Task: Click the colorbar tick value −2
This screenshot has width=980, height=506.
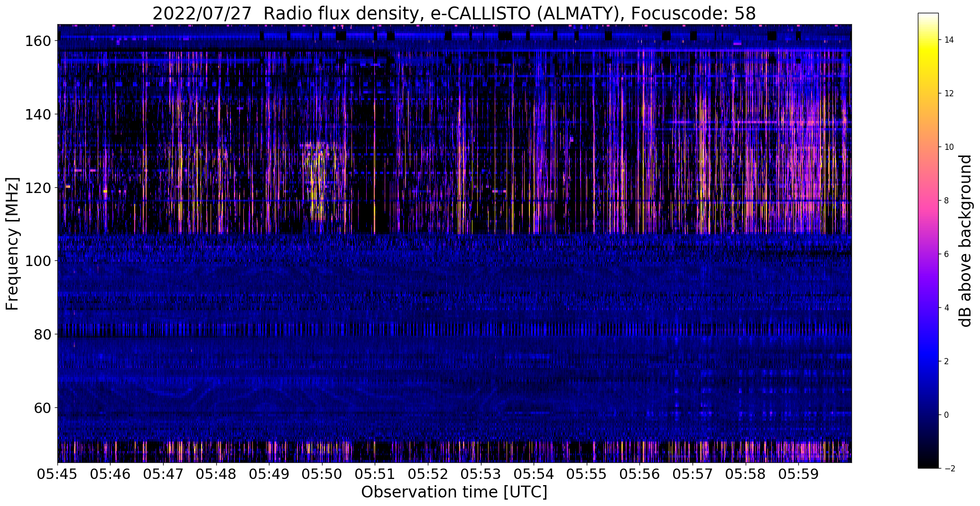Action: tap(949, 469)
